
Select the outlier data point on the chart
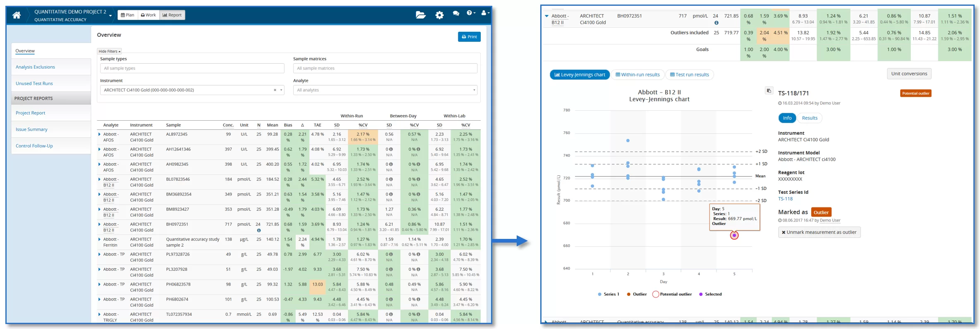(734, 236)
